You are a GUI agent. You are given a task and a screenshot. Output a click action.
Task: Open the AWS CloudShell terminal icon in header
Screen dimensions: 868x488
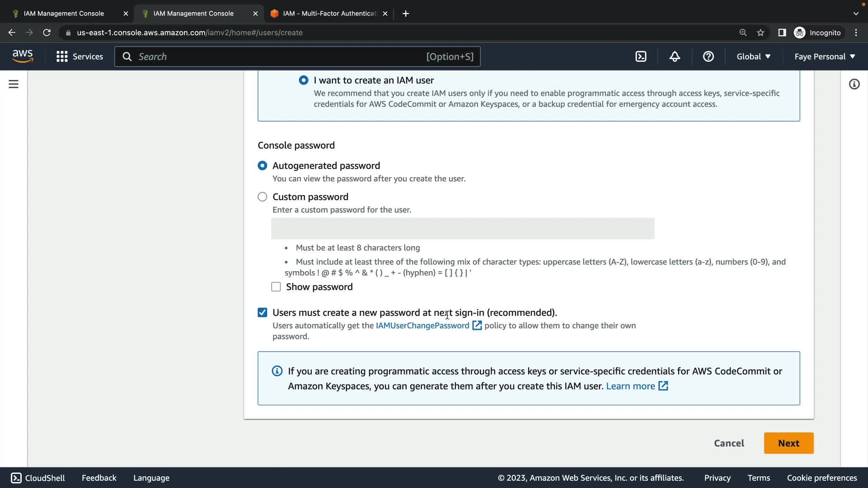click(x=641, y=56)
